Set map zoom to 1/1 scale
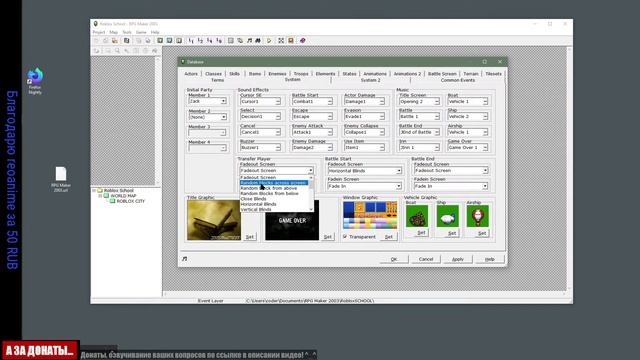This screenshot has height=360, width=640. click(x=191, y=40)
